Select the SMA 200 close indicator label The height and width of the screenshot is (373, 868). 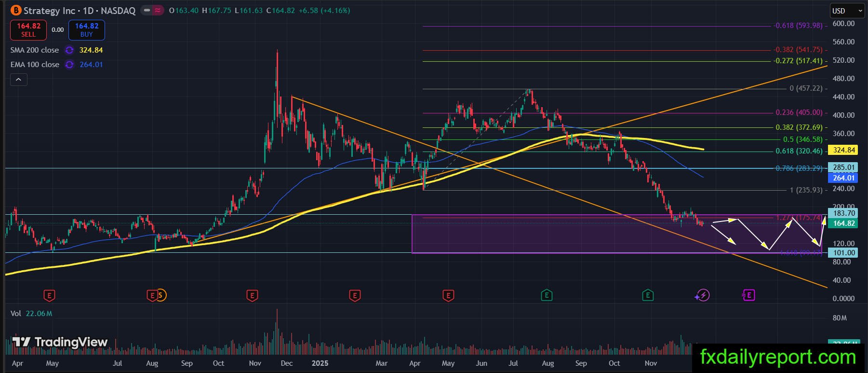click(35, 50)
